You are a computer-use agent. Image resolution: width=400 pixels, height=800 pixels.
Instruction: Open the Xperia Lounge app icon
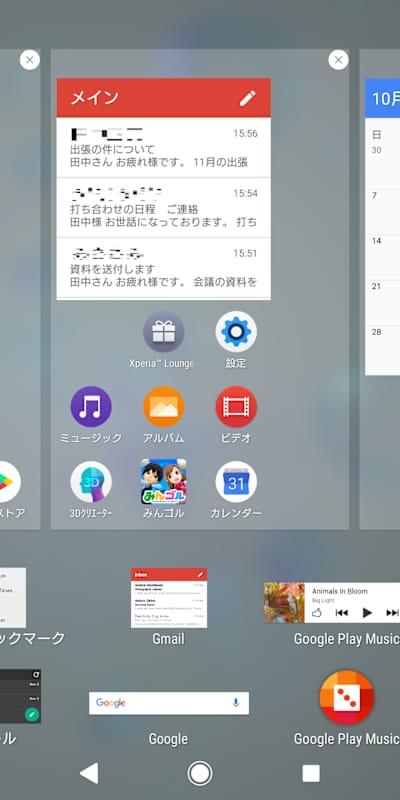[x=163, y=332]
